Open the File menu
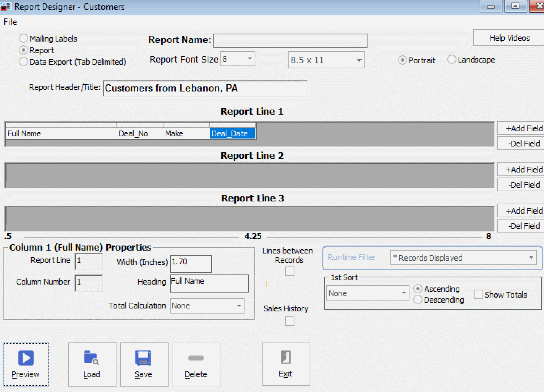The width and height of the screenshot is (544, 392). click(x=10, y=22)
